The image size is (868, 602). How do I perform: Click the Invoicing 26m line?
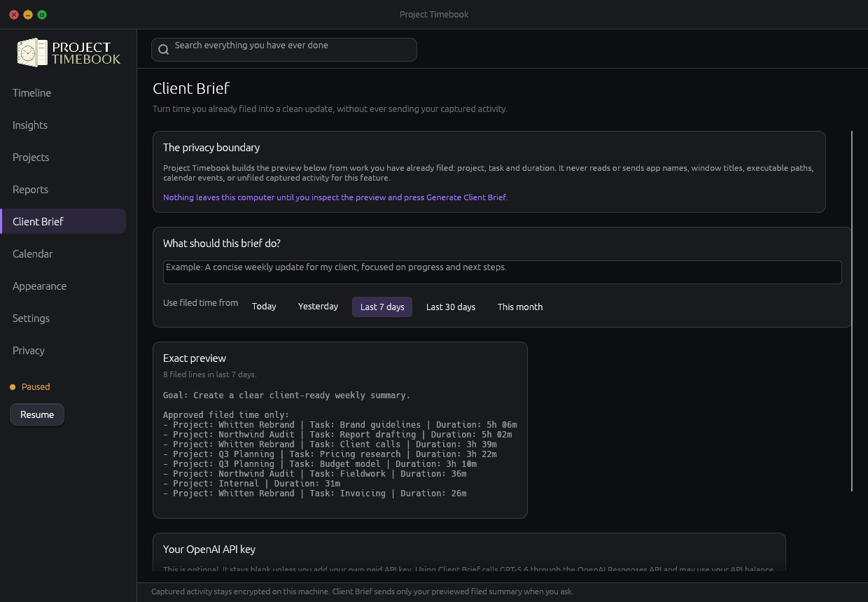click(315, 493)
